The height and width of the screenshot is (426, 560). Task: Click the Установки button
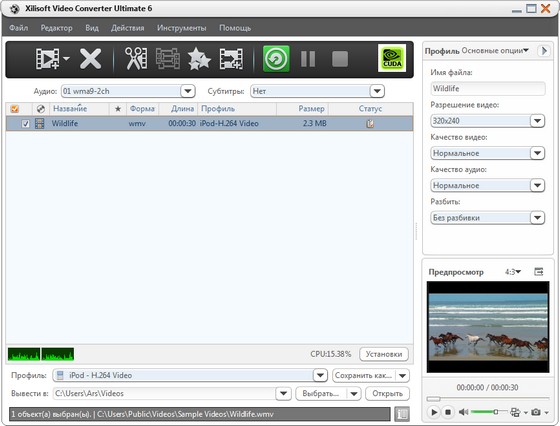pos(384,354)
